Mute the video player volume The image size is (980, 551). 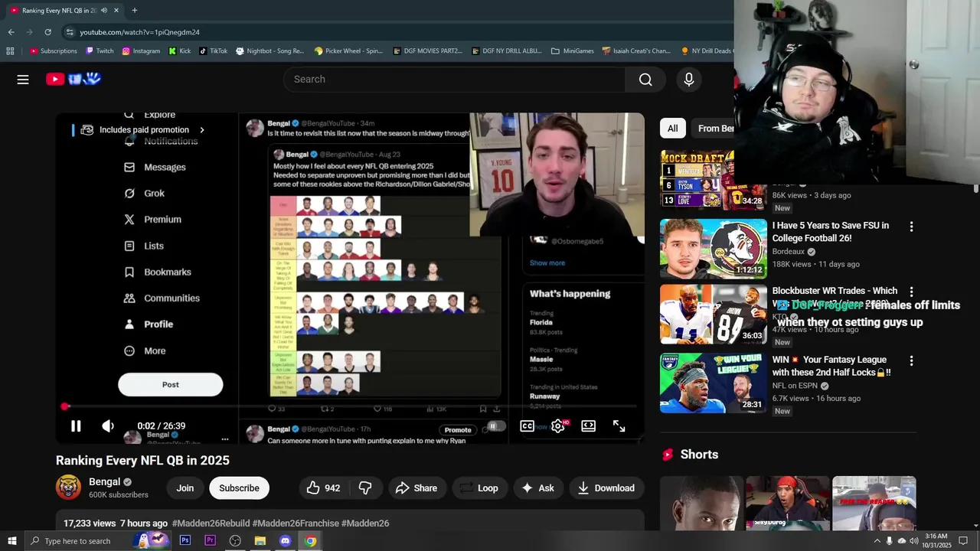[x=108, y=426]
